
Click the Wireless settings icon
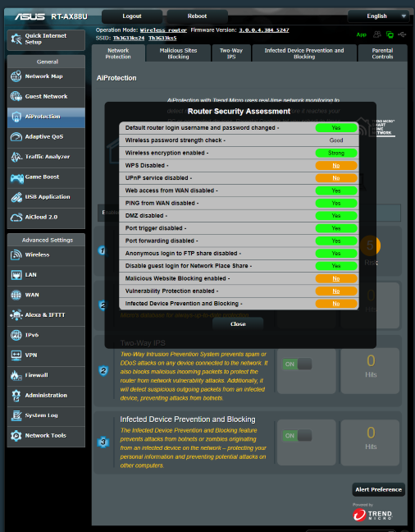(16, 255)
